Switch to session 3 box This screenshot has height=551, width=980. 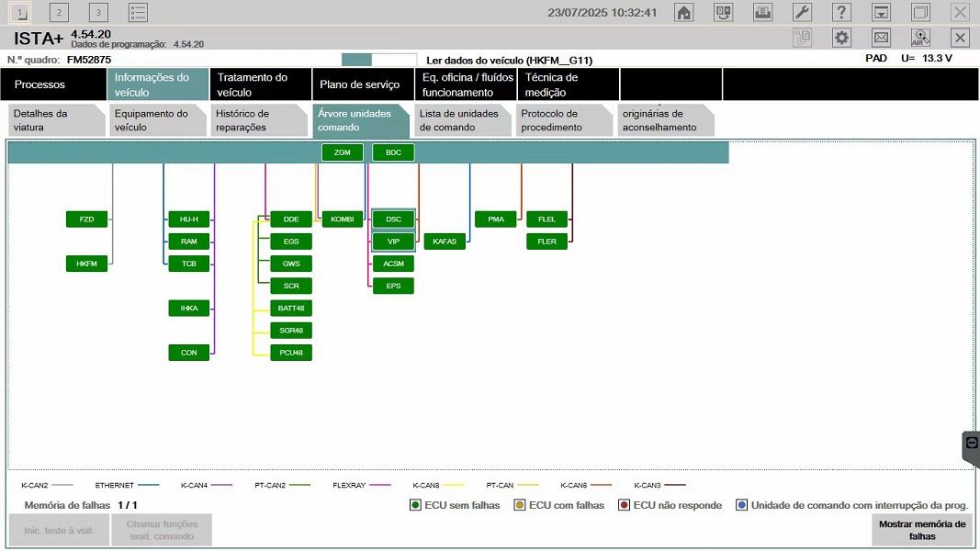point(98,13)
